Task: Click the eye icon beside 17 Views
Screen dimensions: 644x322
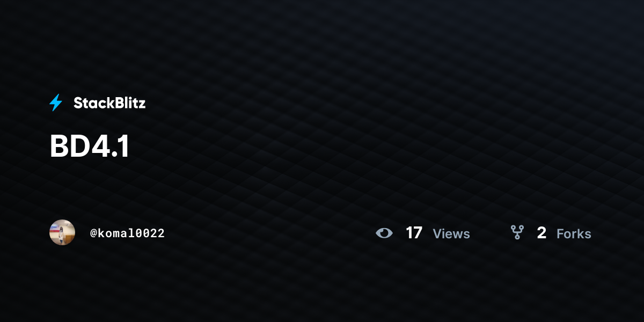Action: pyautogui.click(x=384, y=233)
